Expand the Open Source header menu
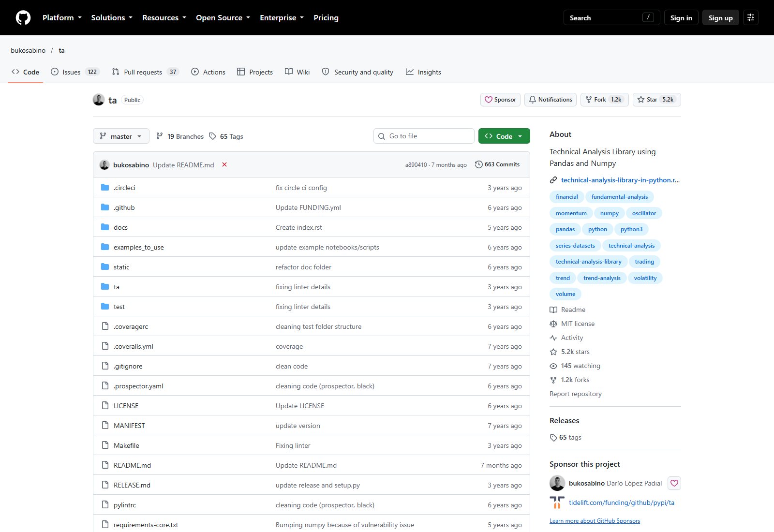 click(x=223, y=18)
